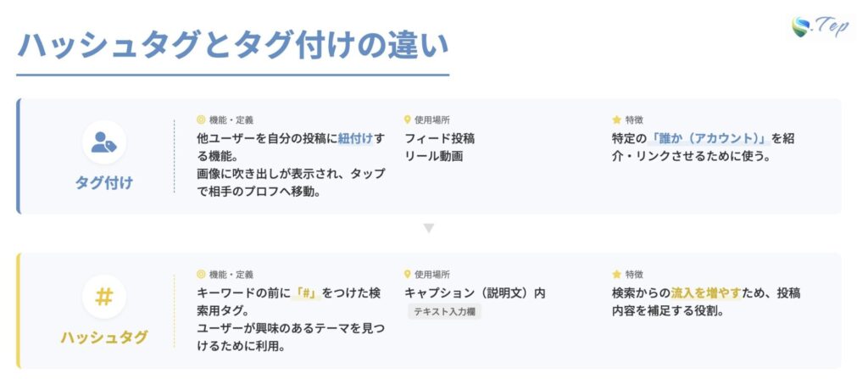Click the フィード投稿 text
The width and height of the screenshot is (868, 379).
point(439,138)
